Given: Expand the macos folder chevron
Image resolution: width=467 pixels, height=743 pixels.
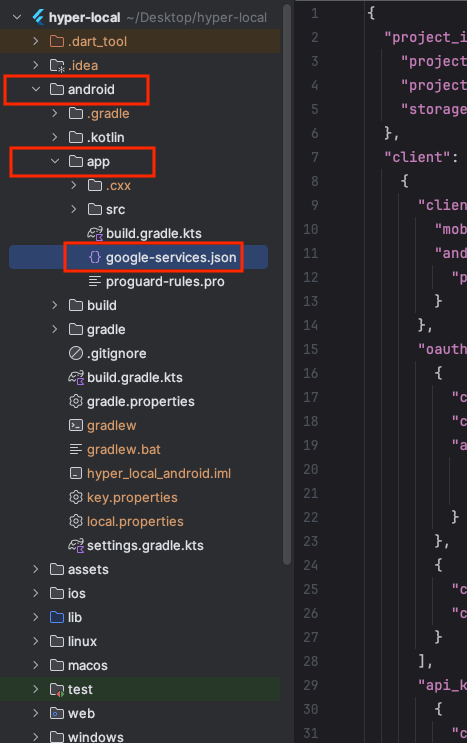Looking at the screenshot, I should [x=36, y=665].
